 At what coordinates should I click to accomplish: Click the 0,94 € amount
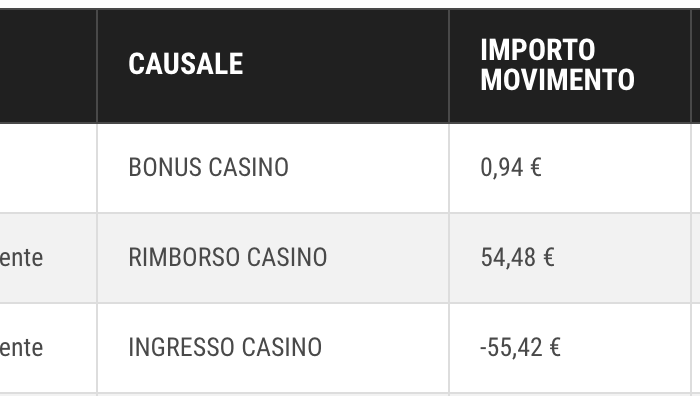511,168
